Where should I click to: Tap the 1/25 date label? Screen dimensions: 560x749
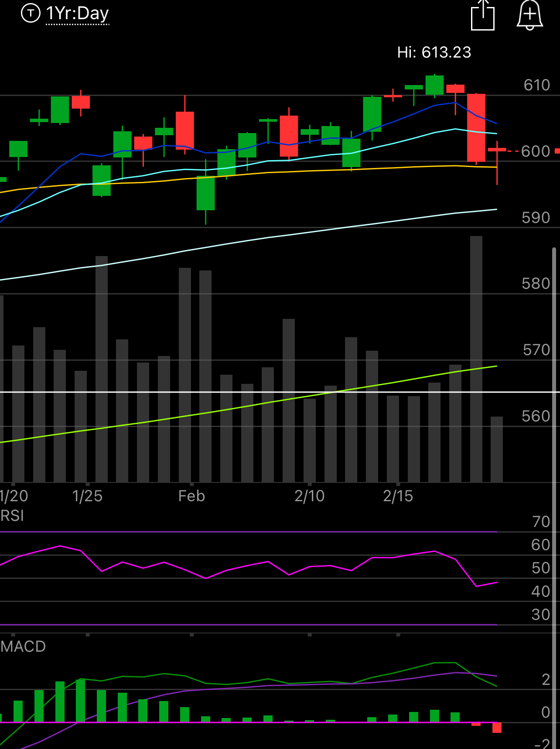(87, 496)
